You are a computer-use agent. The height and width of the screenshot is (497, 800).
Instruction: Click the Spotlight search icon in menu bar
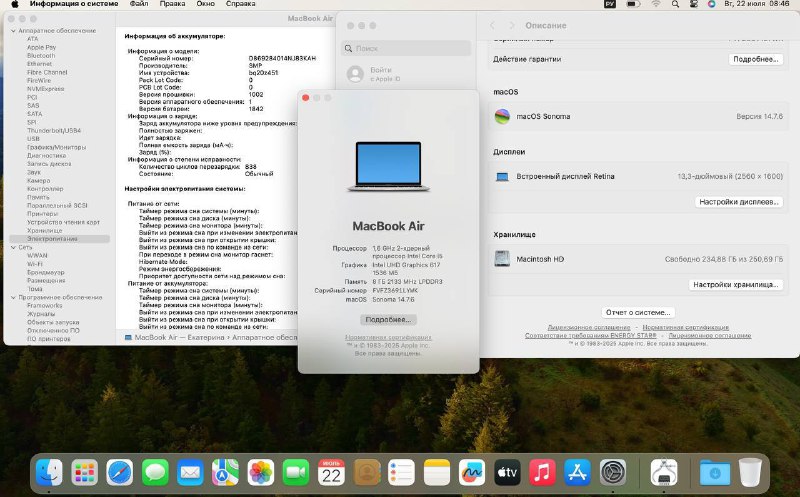pyautogui.click(x=675, y=4)
